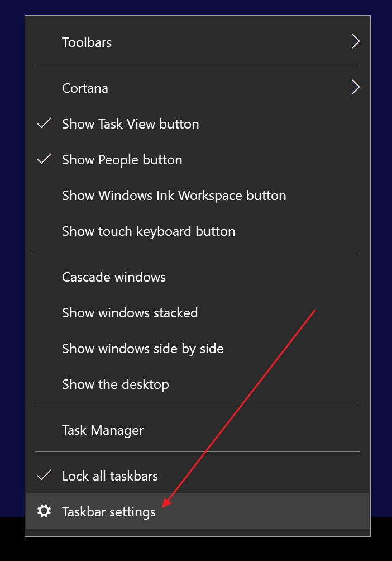Expand the Toolbars submenu arrow

tap(355, 42)
